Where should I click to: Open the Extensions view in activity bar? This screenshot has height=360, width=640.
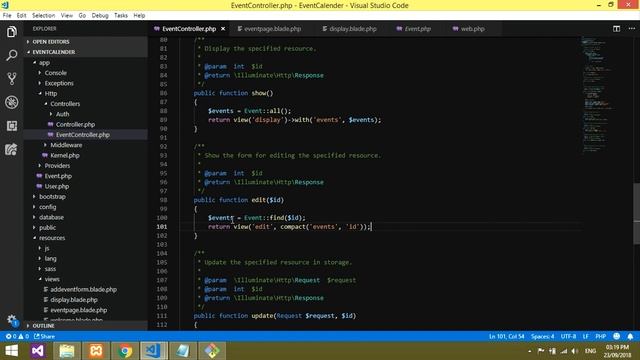[11, 126]
